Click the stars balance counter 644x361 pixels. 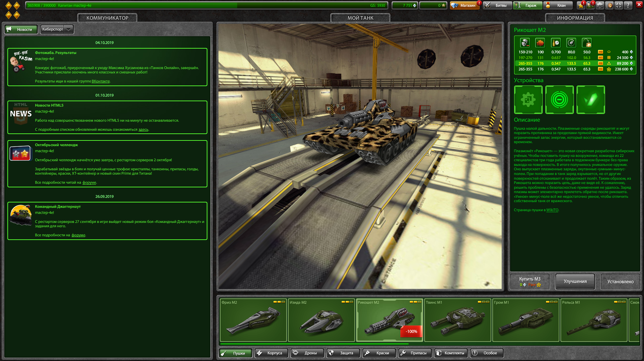[x=433, y=5]
